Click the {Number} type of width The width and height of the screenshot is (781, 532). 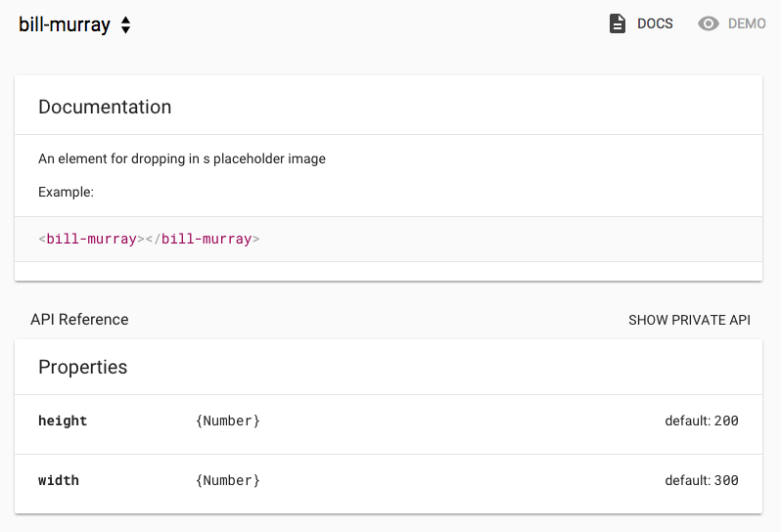pos(228,481)
